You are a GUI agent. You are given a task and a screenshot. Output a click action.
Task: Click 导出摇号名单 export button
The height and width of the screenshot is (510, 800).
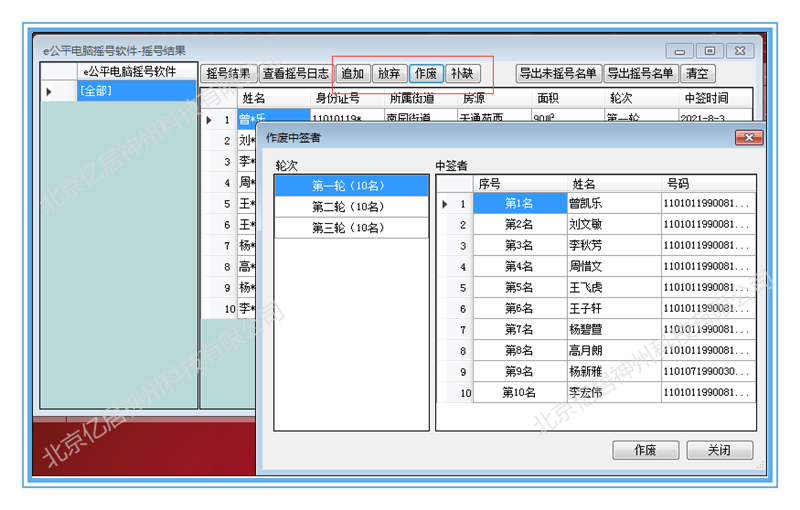point(640,73)
